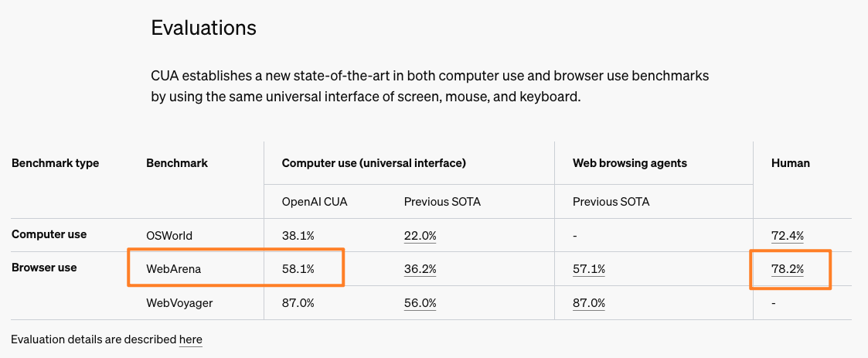Open the 57.1% WebArena web browsing agents link

point(588,269)
